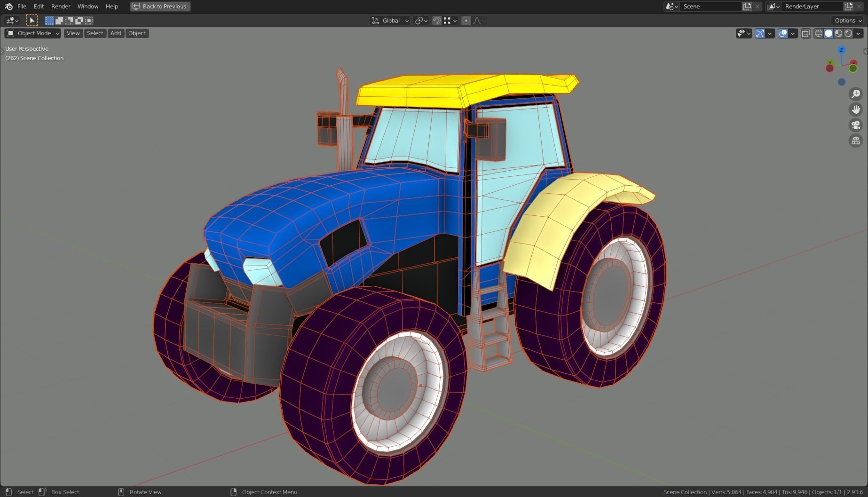Toggle viewport gizmos display
Viewport: 868px width, 497px height.
(760, 33)
